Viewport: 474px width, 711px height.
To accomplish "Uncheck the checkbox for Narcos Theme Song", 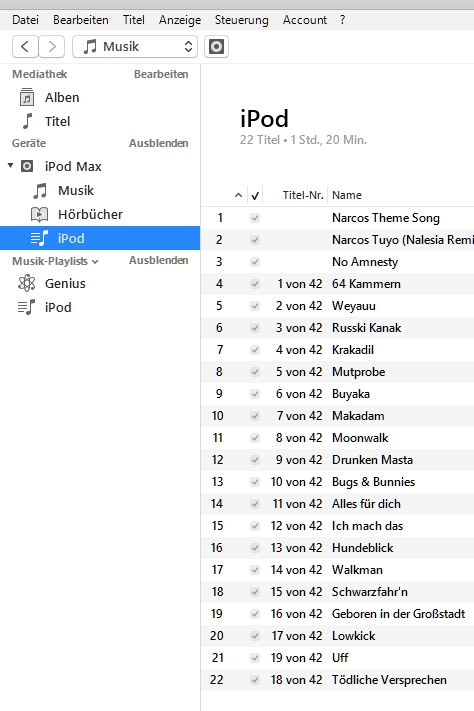I will pyautogui.click(x=255, y=218).
